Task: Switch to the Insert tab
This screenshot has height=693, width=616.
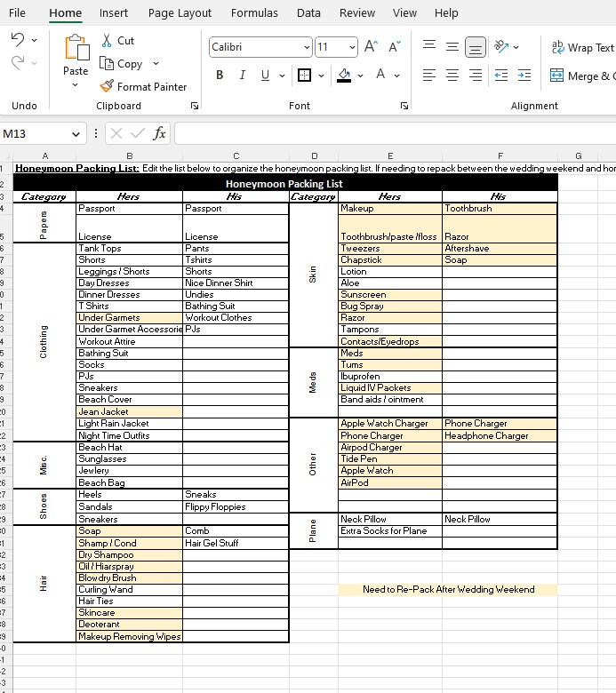Action: point(113,12)
